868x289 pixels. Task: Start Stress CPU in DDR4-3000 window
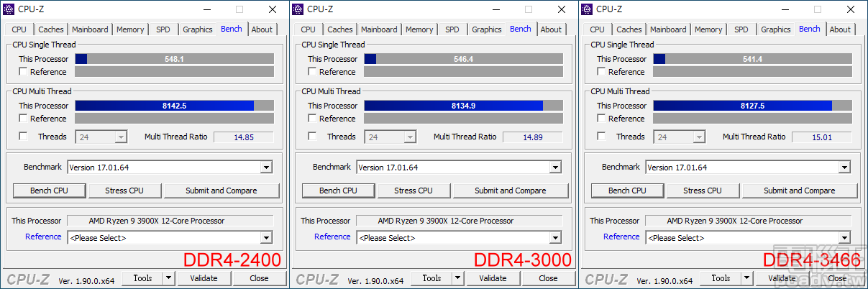pos(414,191)
